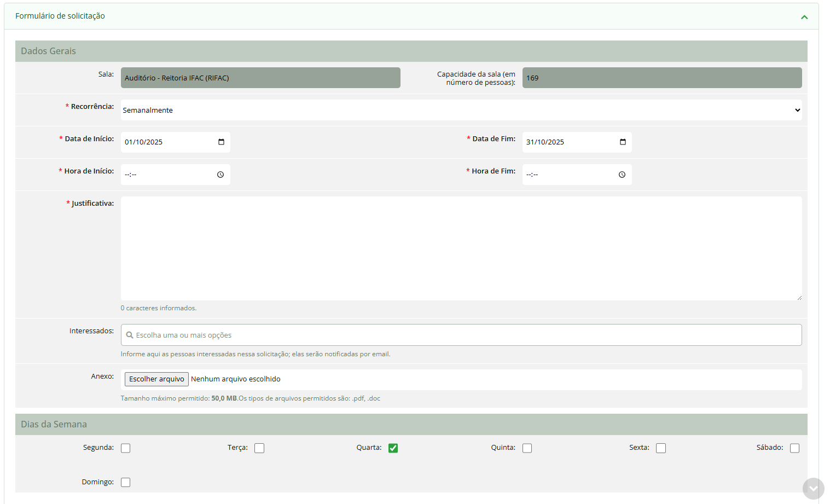Click the clock icon in Hora de Fim
Image resolution: width=830 pixels, height=504 pixels.
[x=622, y=175]
